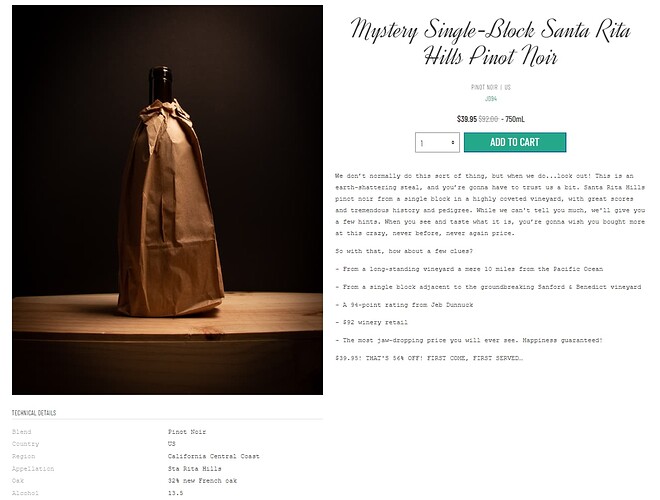Focus the quantity input field

click(437, 143)
